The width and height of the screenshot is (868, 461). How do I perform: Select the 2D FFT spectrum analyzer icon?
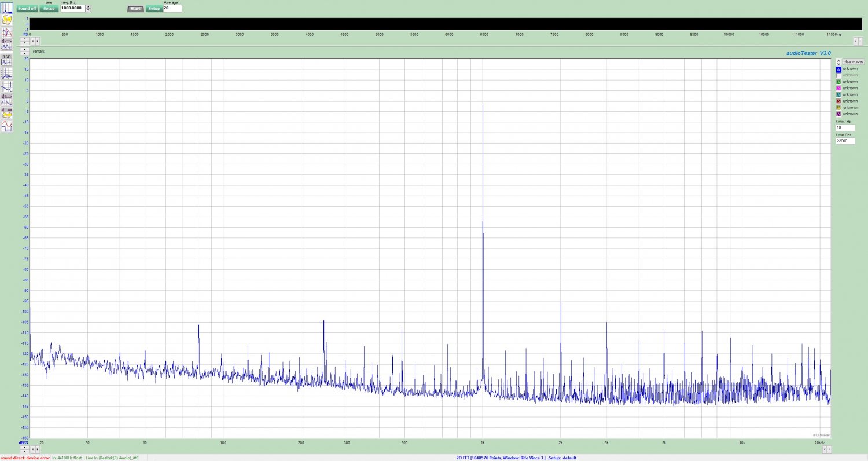point(7,8)
